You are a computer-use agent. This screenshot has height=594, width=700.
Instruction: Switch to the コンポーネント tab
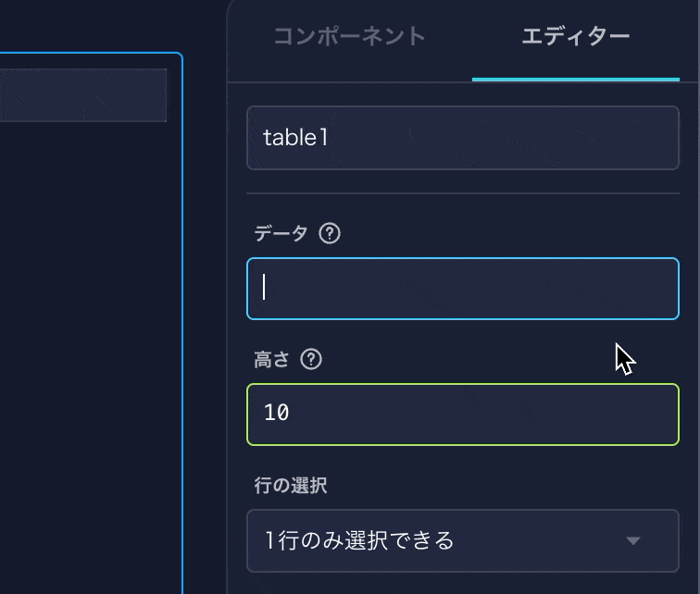tap(349, 37)
